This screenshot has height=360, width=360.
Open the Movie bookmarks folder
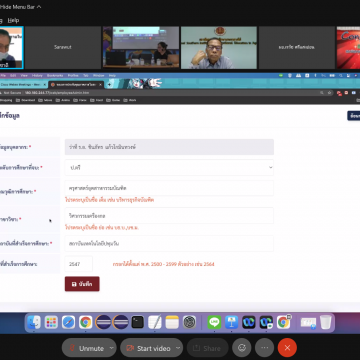45,100
